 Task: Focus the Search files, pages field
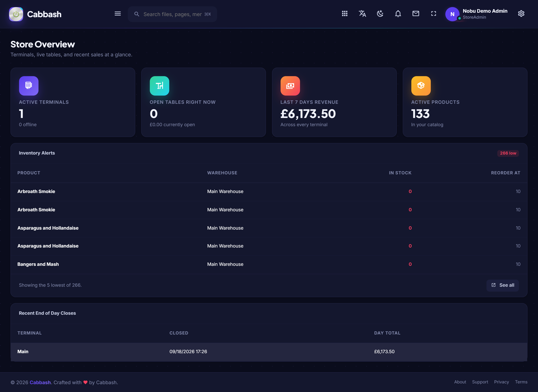coord(172,14)
